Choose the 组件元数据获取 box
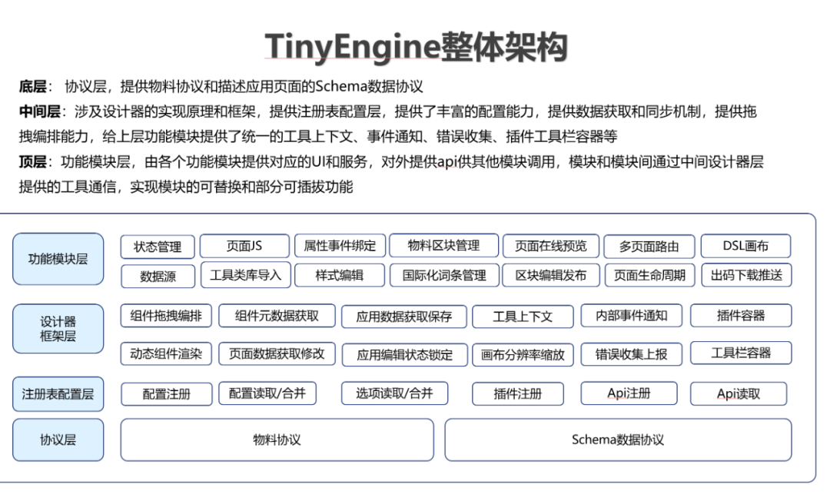The width and height of the screenshot is (830, 504). click(277, 316)
